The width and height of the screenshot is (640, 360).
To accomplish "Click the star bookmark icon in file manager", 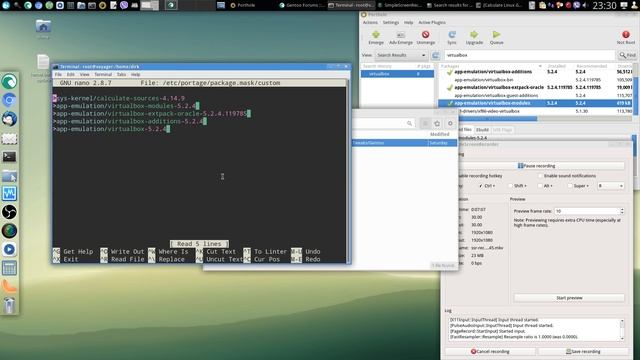I will coord(437,123).
